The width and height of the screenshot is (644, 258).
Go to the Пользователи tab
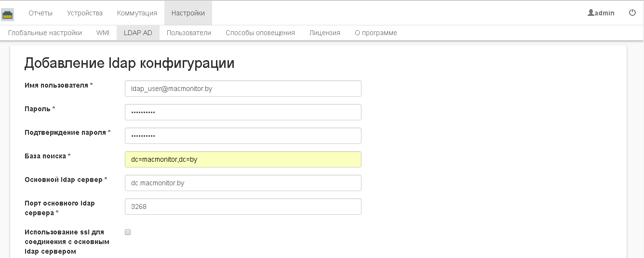click(x=189, y=33)
